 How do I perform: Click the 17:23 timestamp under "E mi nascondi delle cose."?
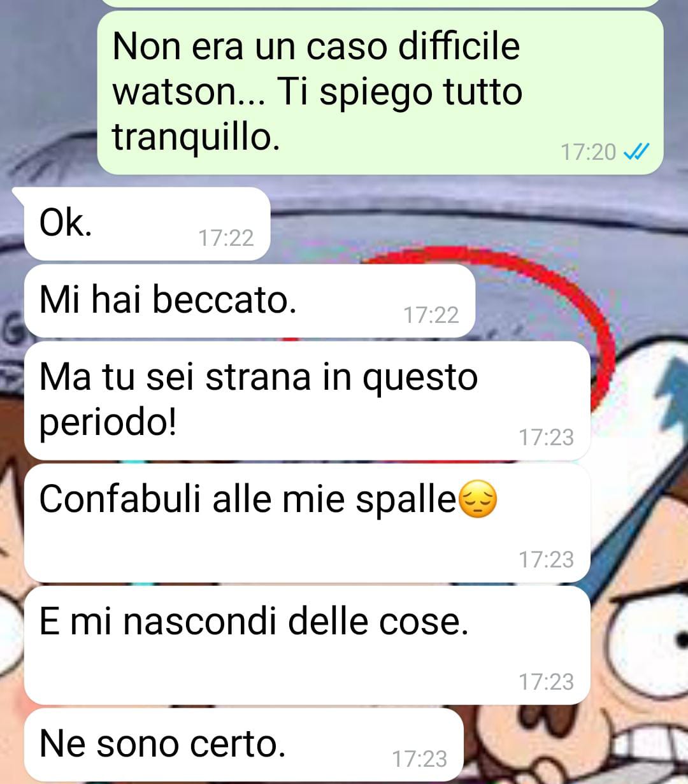pos(546,682)
